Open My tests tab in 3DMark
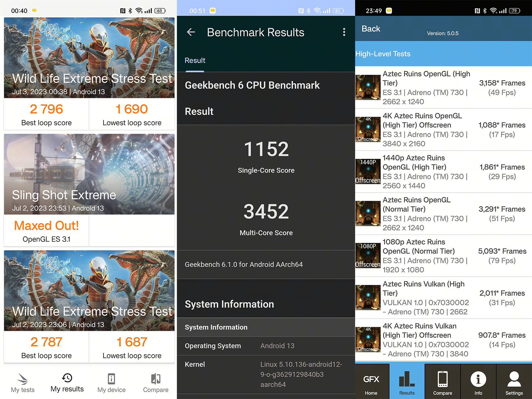This screenshot has width=532, height=399. (x=23, y=382)
